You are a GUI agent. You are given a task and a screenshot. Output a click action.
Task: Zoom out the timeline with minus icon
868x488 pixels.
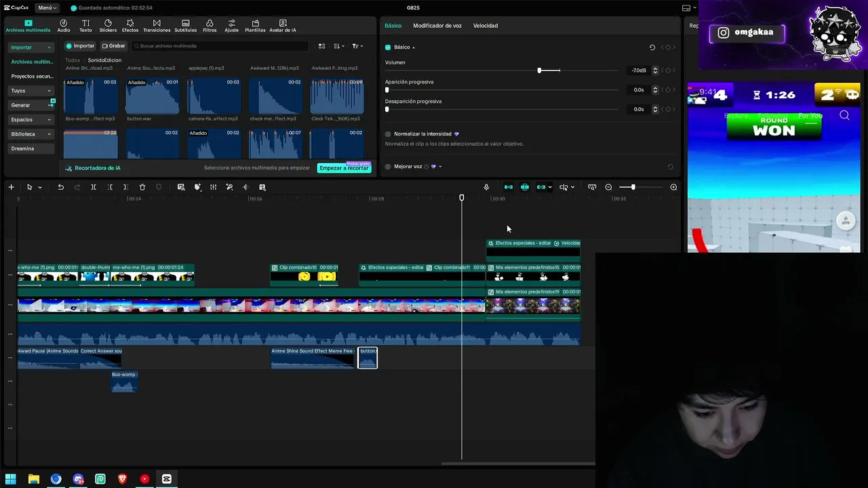click(608, 187)
